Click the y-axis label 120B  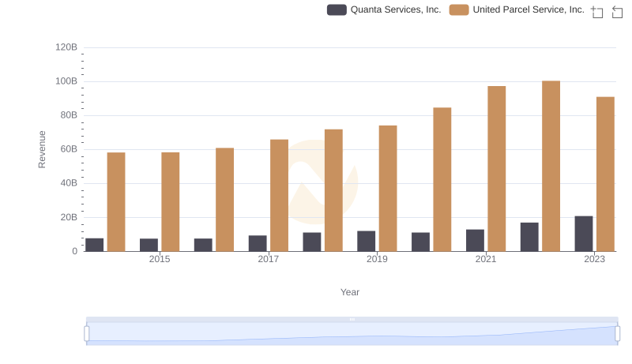click(x=66, y=47)
